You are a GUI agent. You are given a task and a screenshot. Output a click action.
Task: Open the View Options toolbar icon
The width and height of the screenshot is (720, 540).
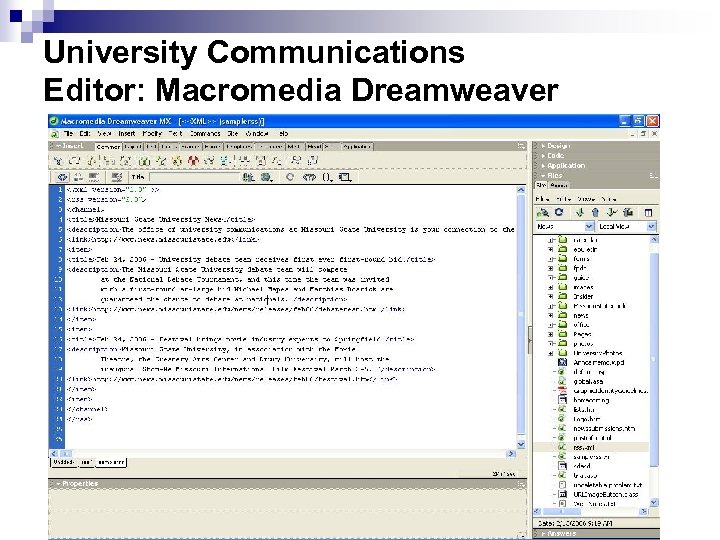point(345,177)
